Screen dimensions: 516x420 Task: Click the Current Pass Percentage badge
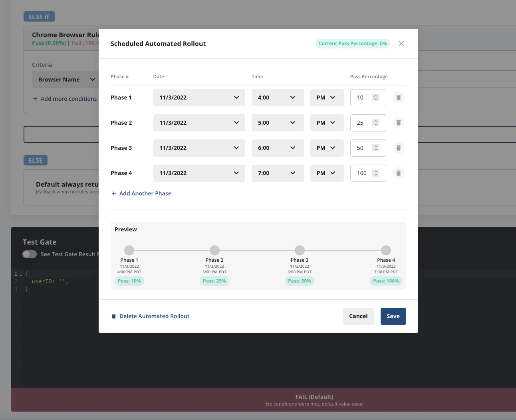coord(353,44)
